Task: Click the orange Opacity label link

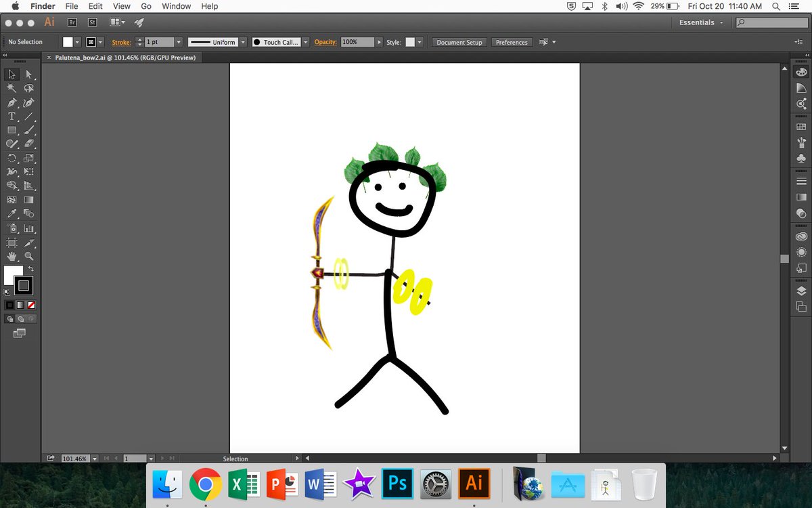Action: pyautogui.click(x=325, y=42)
